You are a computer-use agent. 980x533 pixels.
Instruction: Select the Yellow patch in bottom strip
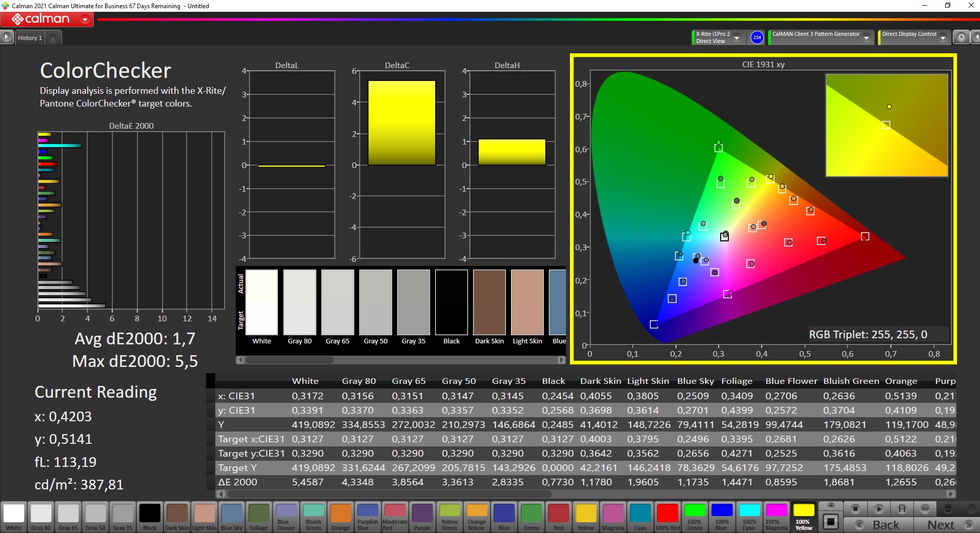tap(586, 517)
